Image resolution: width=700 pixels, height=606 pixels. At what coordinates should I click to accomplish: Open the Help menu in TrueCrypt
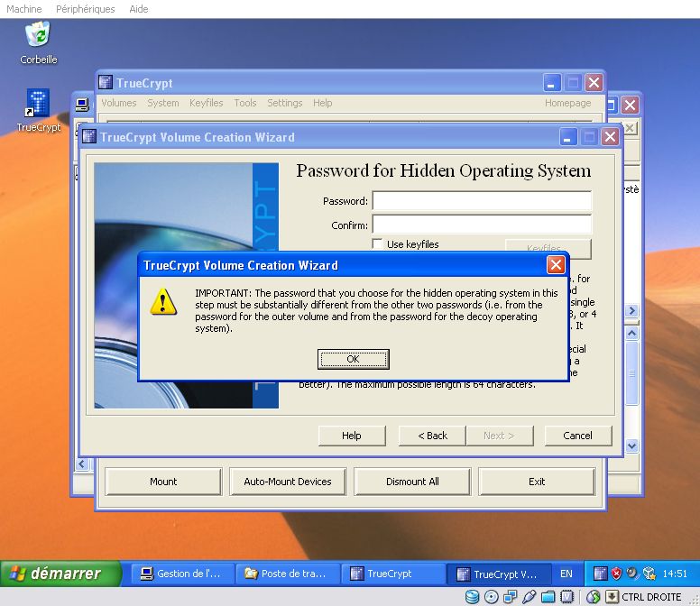(322, 103)
